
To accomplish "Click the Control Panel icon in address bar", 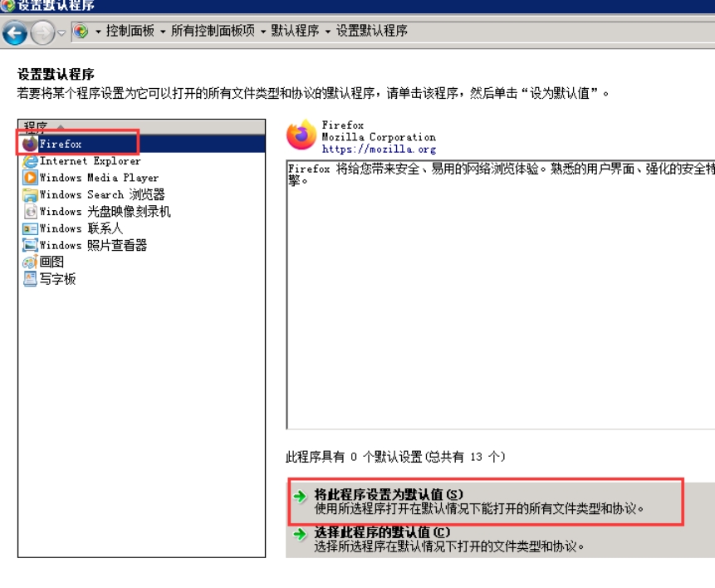I will 81,31.
